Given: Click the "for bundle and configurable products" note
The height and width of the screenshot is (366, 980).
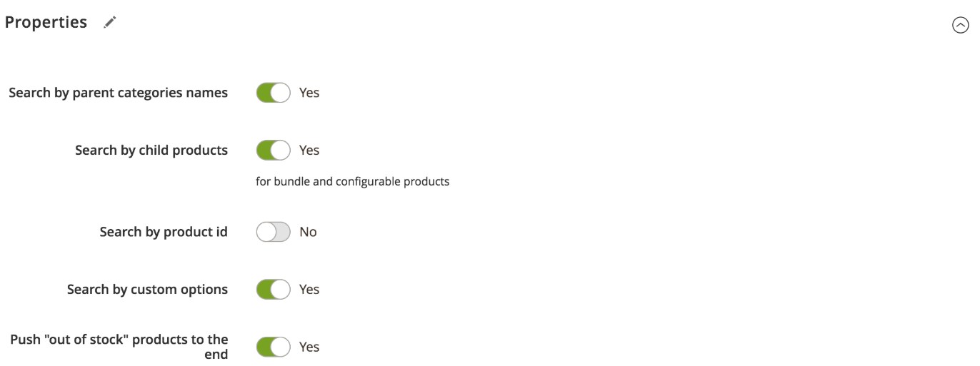Looking at the screenshot, I should (352, 182).
